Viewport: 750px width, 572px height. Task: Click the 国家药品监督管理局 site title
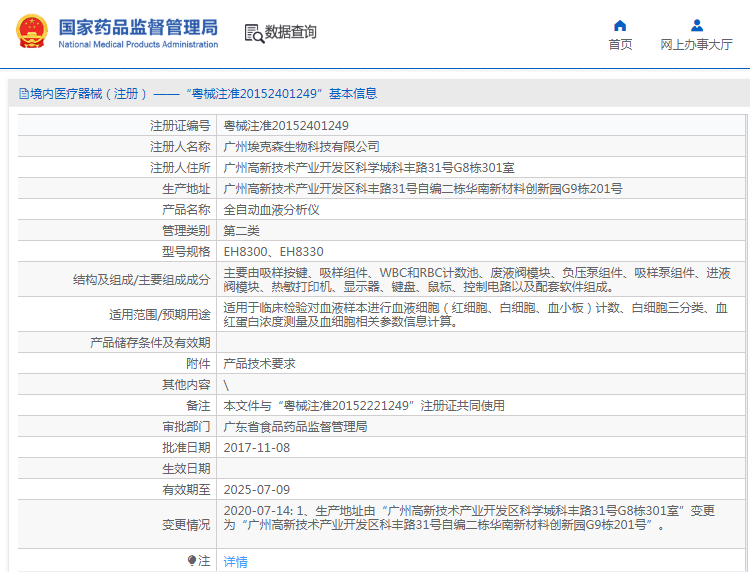pos(137,27)
